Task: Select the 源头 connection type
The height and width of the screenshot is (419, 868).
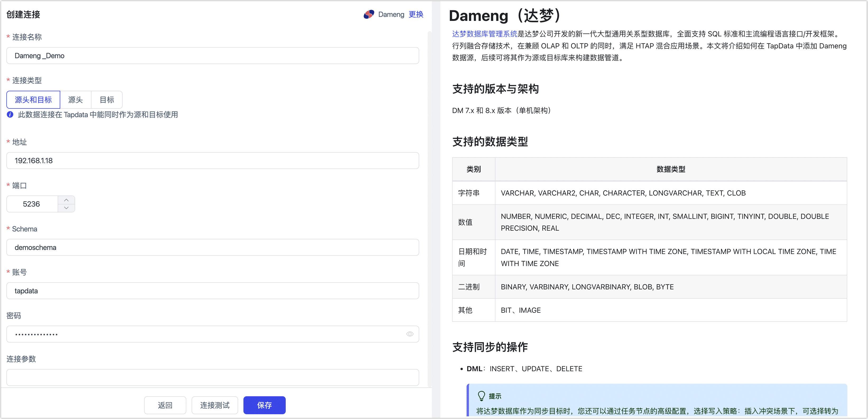Action: [x=76, y=99]
